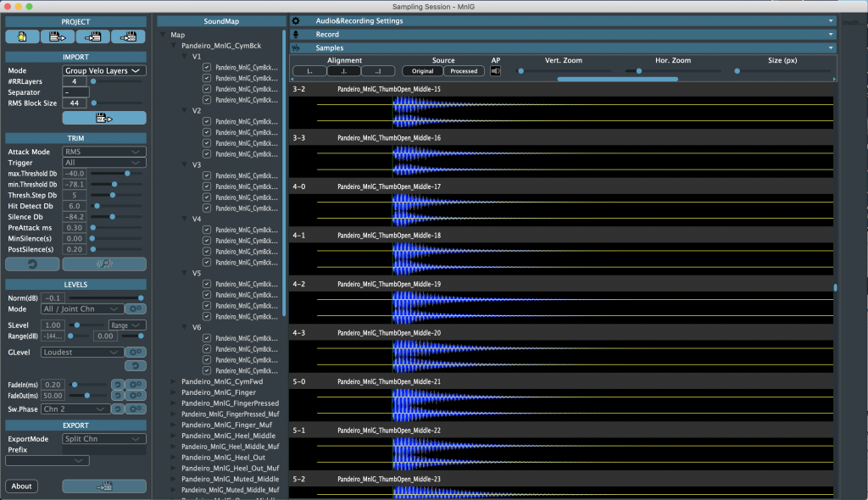Open the Record section
Screen dimensions: 868x500
click(x=563, y=35)
